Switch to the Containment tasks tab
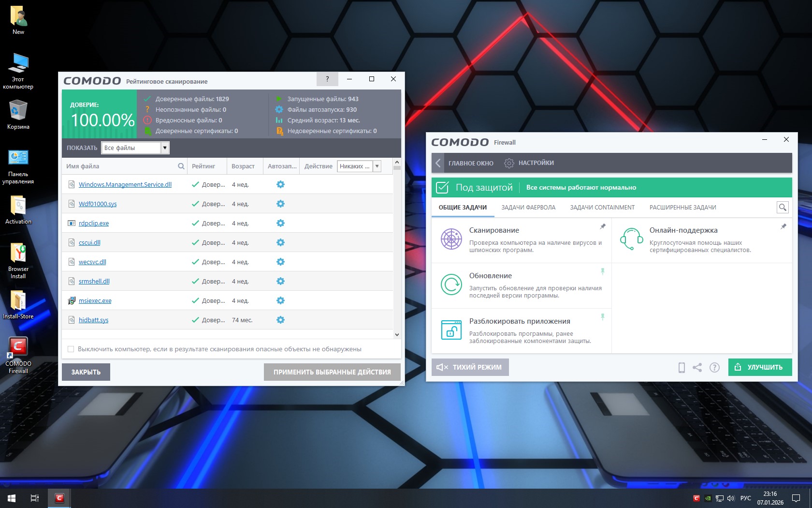Screen dimensions: 812x508 [x=602, y=208]
